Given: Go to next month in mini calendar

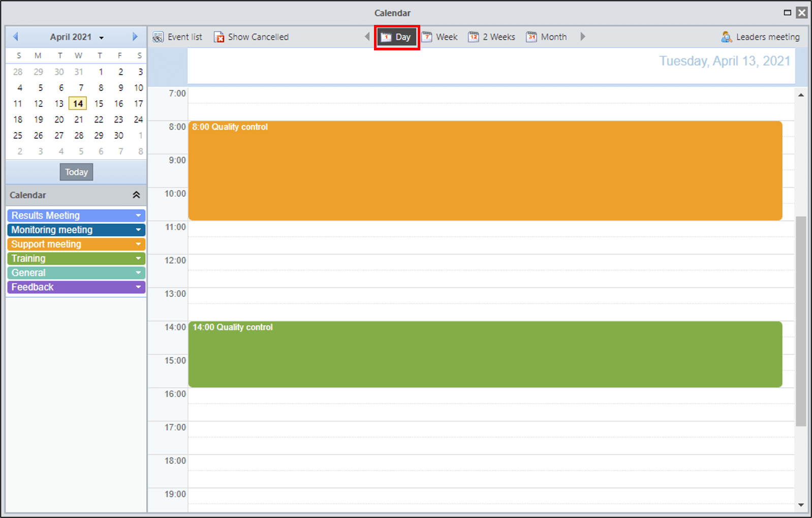Looking at the screenshot, I should tap(135, 37).
